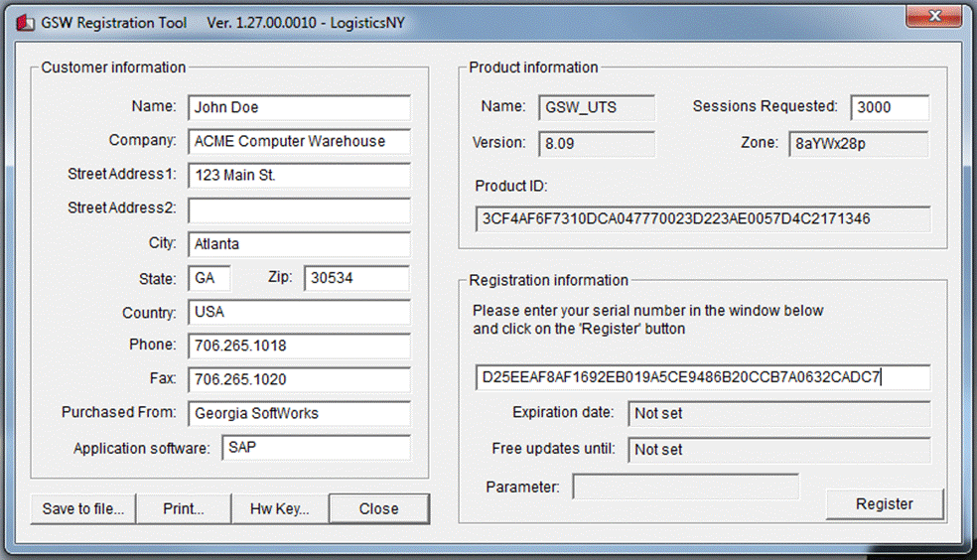The width and height of the screenshot is (977, 560).
Task: Edit the Zip field 30534
Action: tap(356, 278)
